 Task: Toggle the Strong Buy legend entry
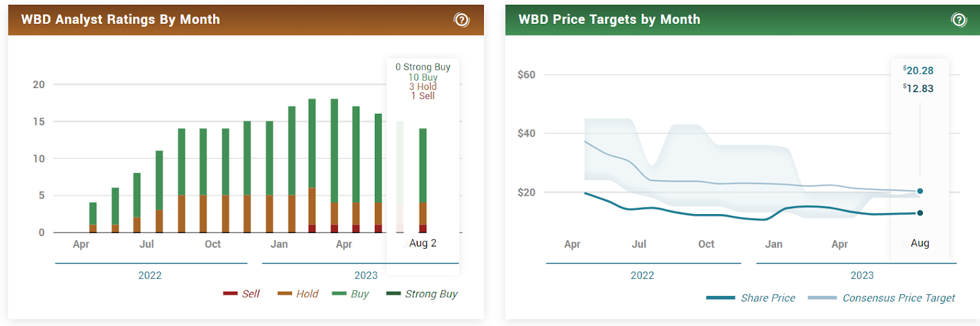tap(422, 294)
